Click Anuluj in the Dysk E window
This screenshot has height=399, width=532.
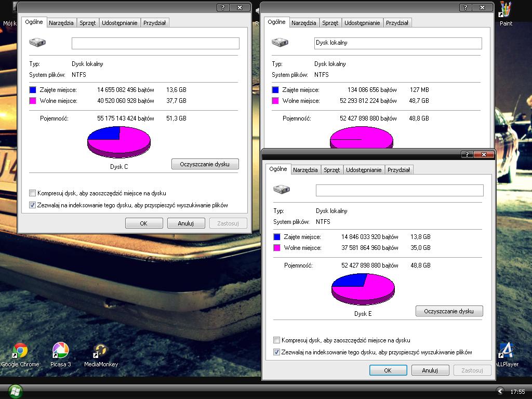tap(430, 370)
